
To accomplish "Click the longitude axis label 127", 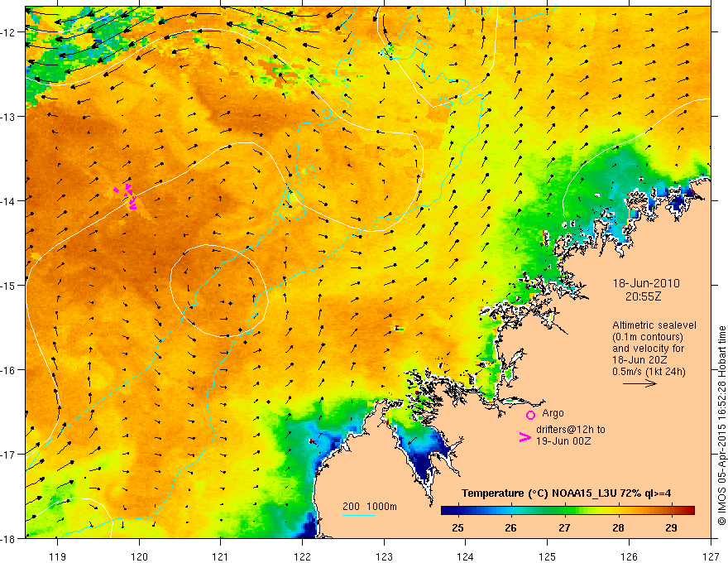I will [711, 556].
